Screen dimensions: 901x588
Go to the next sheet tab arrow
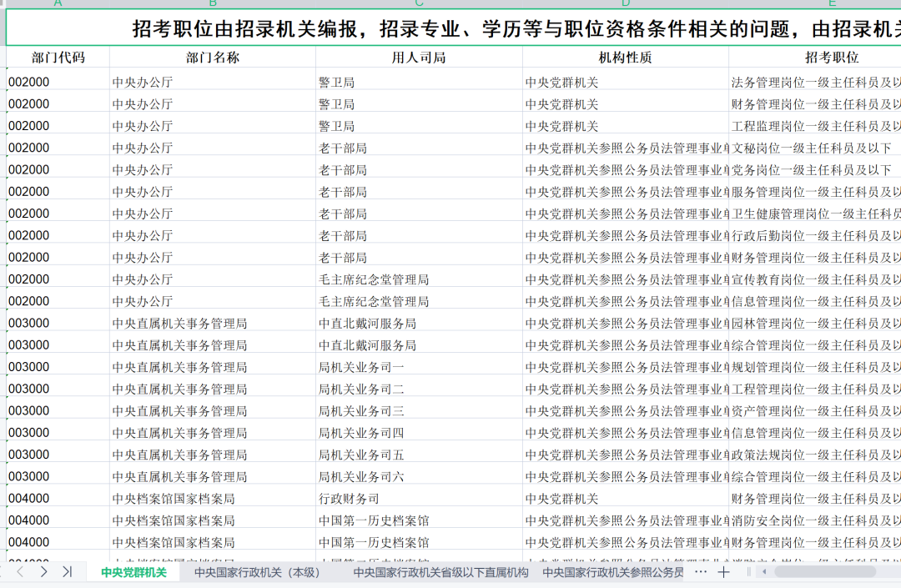(x=43, y=572)
